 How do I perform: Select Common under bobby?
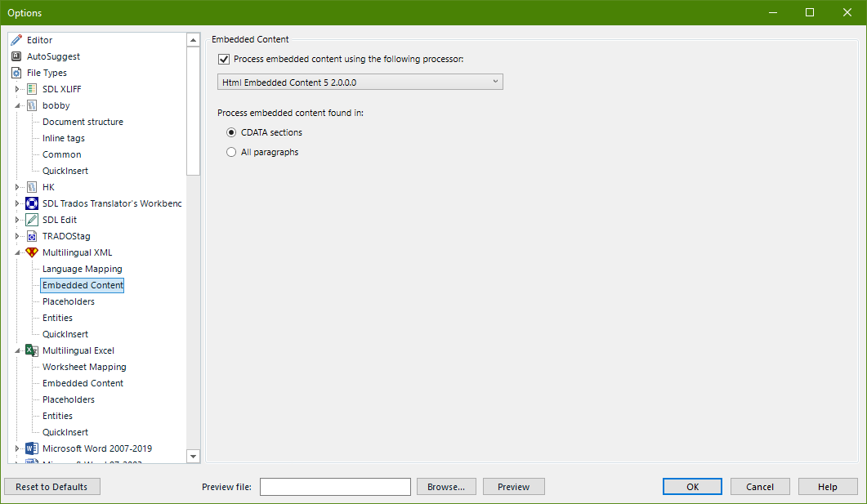coord(62,154)
